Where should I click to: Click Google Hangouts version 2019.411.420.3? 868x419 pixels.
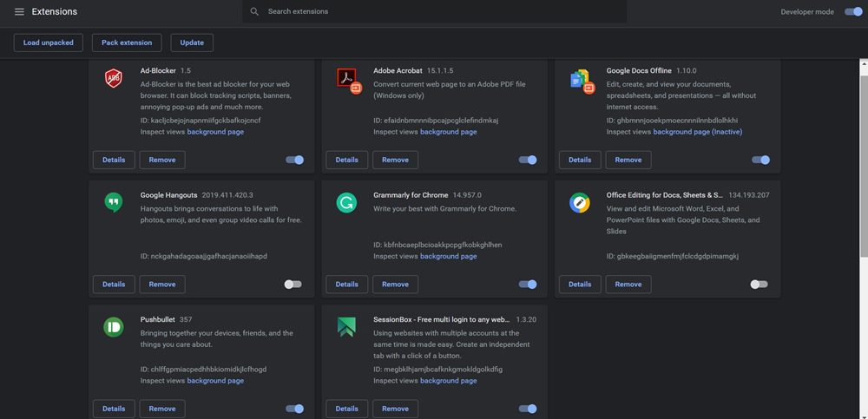coord(227,195)
